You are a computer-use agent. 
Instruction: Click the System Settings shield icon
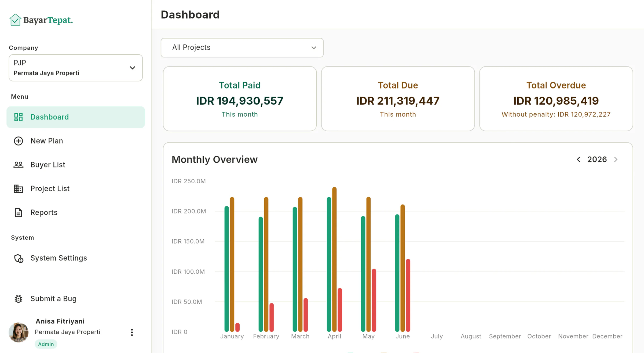pos(19,258)
